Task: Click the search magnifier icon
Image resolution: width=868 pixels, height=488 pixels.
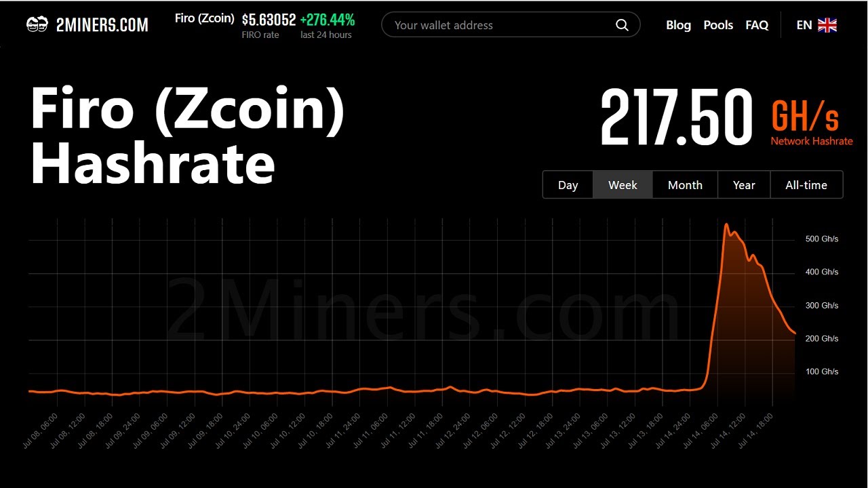Action: point(622,25)
